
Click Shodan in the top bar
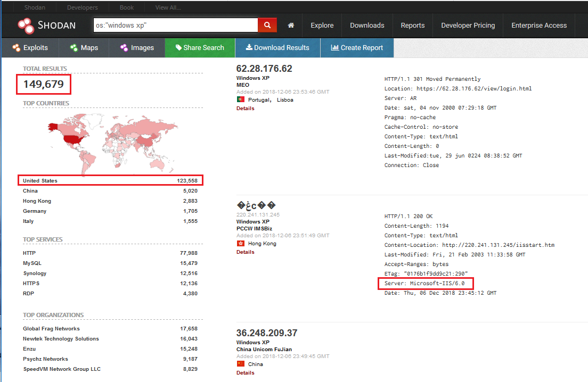click(35, 7)
